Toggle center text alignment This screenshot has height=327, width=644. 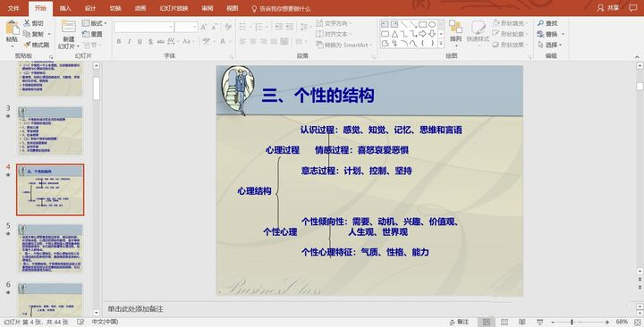click(x=253, y=41)
